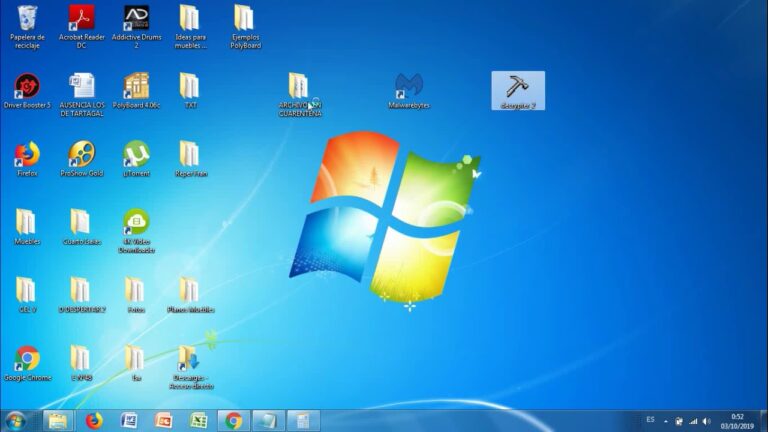768x432 pixels.
Task: Select the Malwarebytes desktop shortcut
Action: (409, 91)
